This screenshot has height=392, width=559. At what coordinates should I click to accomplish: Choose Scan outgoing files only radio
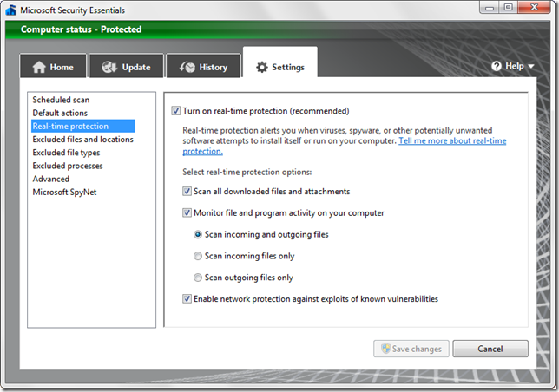coord(198,278)
